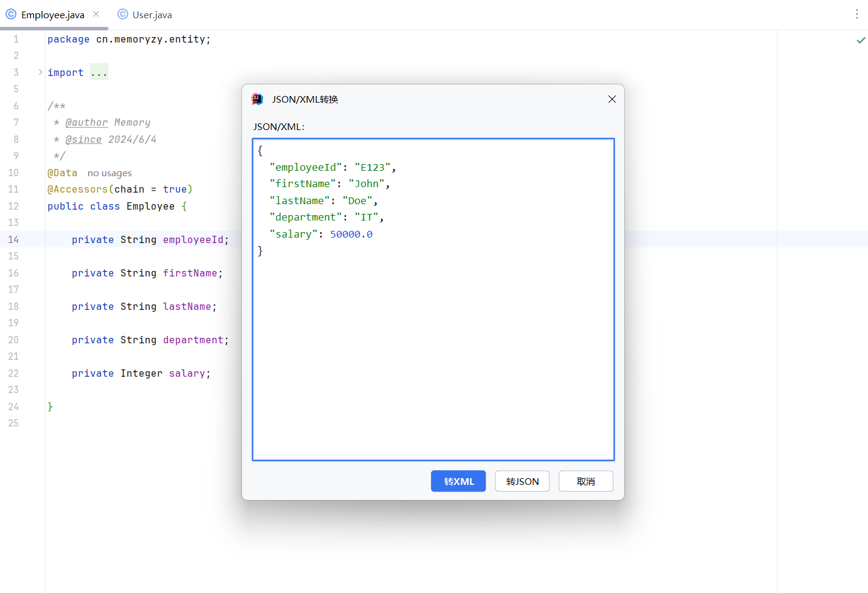The image size is (868, 593).
Task: Click the 转XML button
Action: (x=458, y=481)
